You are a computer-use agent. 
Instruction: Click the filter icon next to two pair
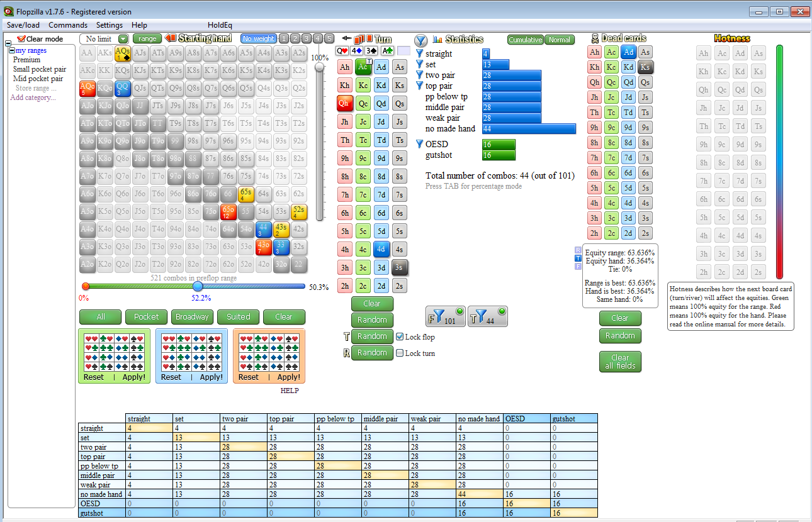tap(420, 75)
